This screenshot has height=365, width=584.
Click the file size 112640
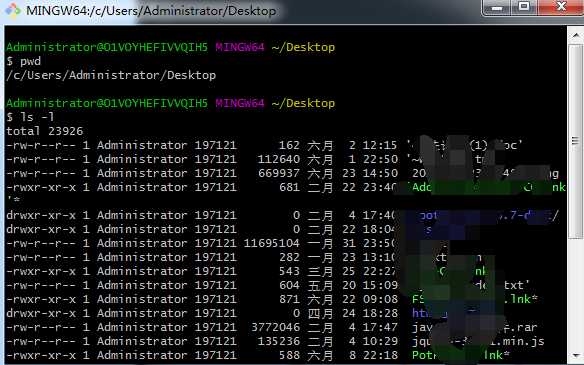pos(279,159)
